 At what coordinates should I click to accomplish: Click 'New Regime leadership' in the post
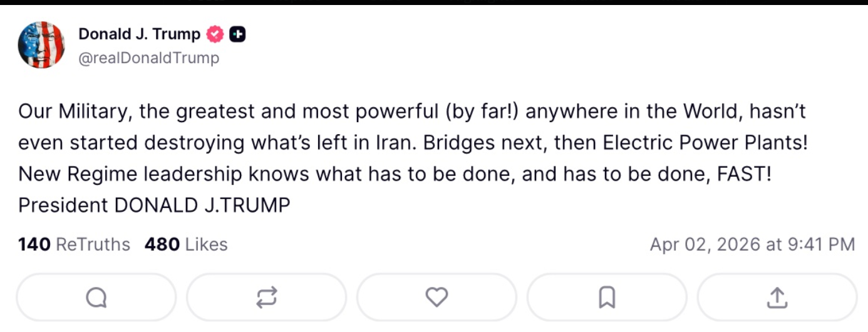pyautogui.click(x=130, y=174)
